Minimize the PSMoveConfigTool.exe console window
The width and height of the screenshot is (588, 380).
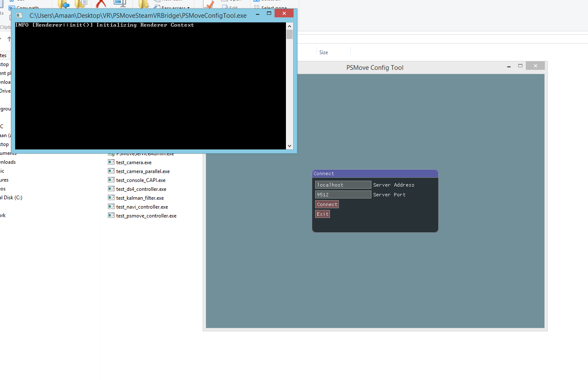pos(257,14)
